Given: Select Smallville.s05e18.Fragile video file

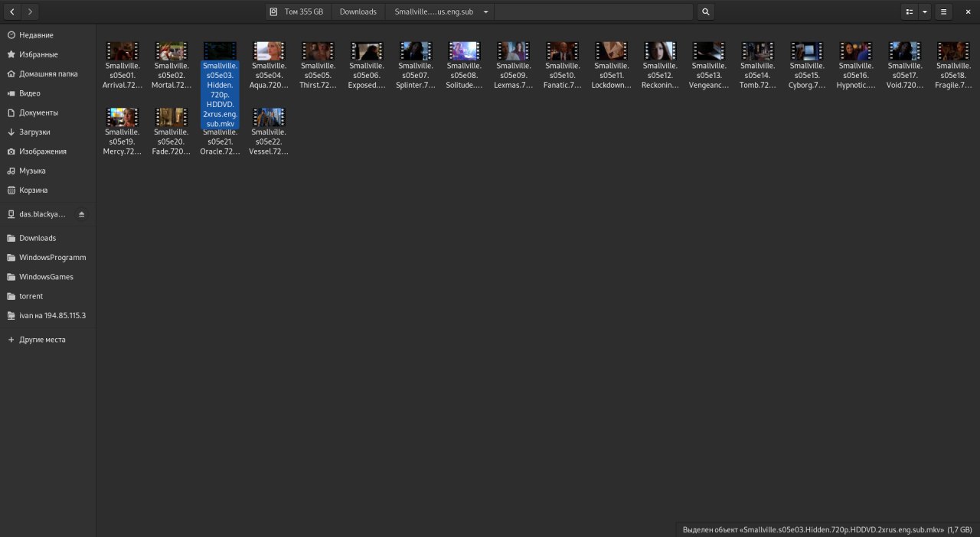Looking at the screenshot, I should 953,65.
